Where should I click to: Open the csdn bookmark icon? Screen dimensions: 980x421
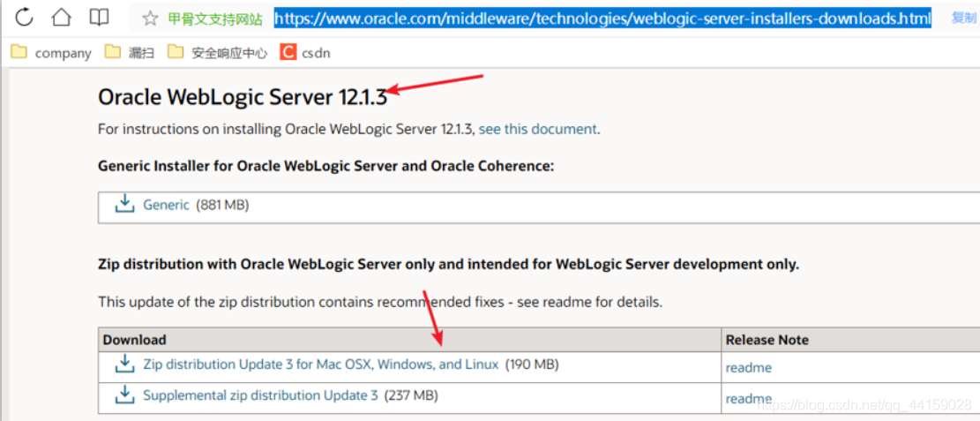coord(288,53)
